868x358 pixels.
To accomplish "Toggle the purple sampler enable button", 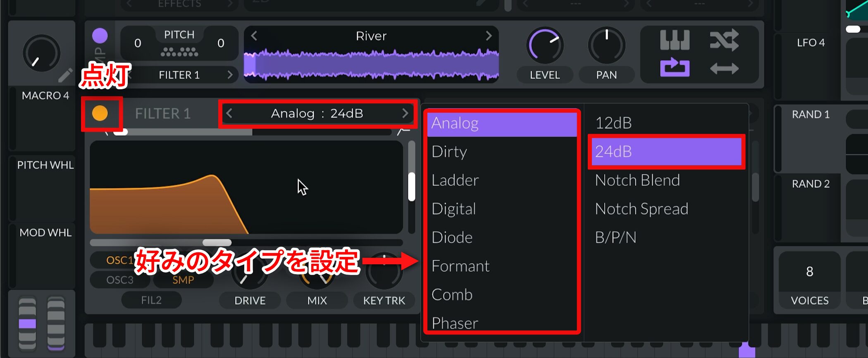I will point(100,36).
